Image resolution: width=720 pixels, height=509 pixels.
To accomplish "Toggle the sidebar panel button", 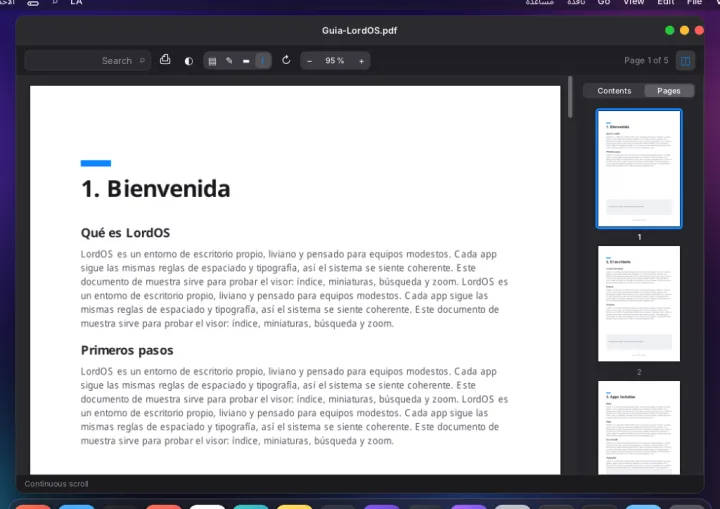I will (685, 61).
